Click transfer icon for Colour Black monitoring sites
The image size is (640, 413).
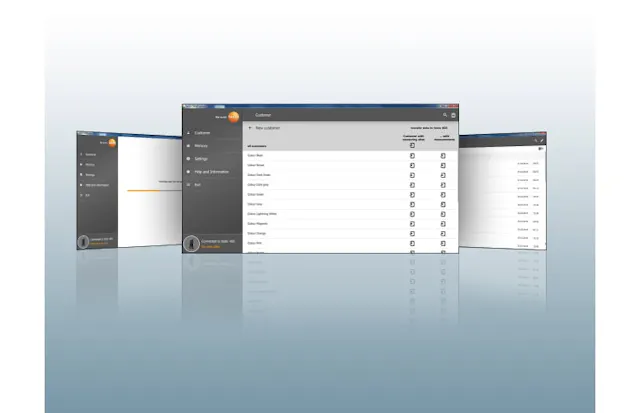click(412, 156)
